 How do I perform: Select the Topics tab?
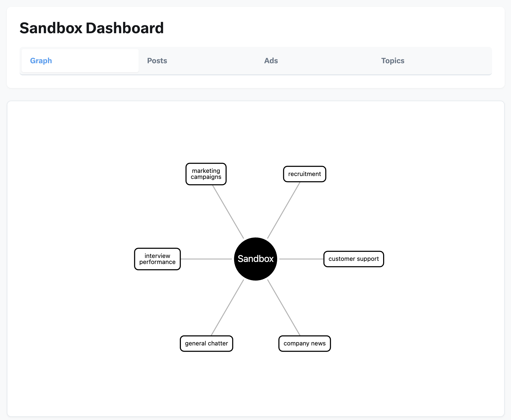pos(393,61)
